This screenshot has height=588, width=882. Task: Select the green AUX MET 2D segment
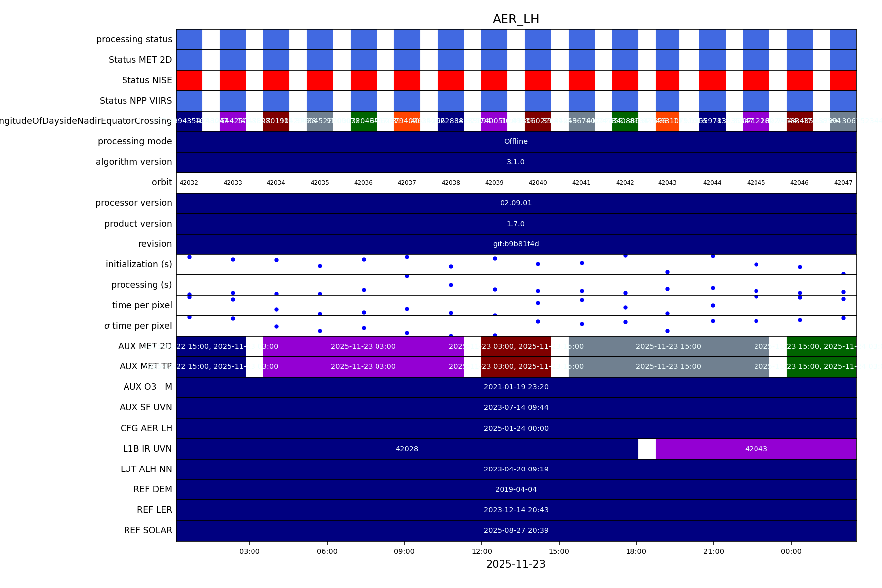(x=821, y=346)
